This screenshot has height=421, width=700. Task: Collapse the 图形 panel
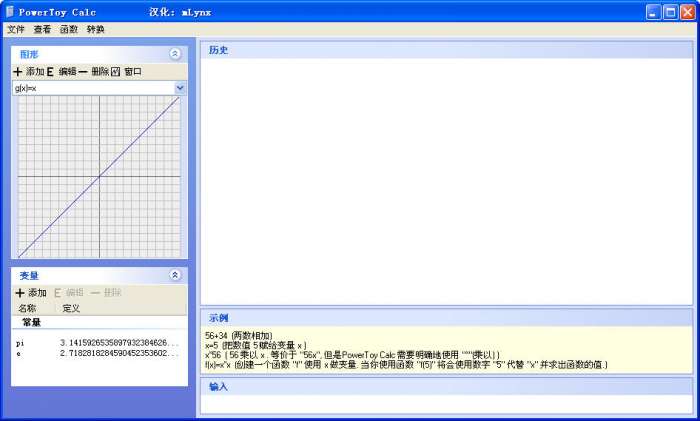tap(175, 54)
